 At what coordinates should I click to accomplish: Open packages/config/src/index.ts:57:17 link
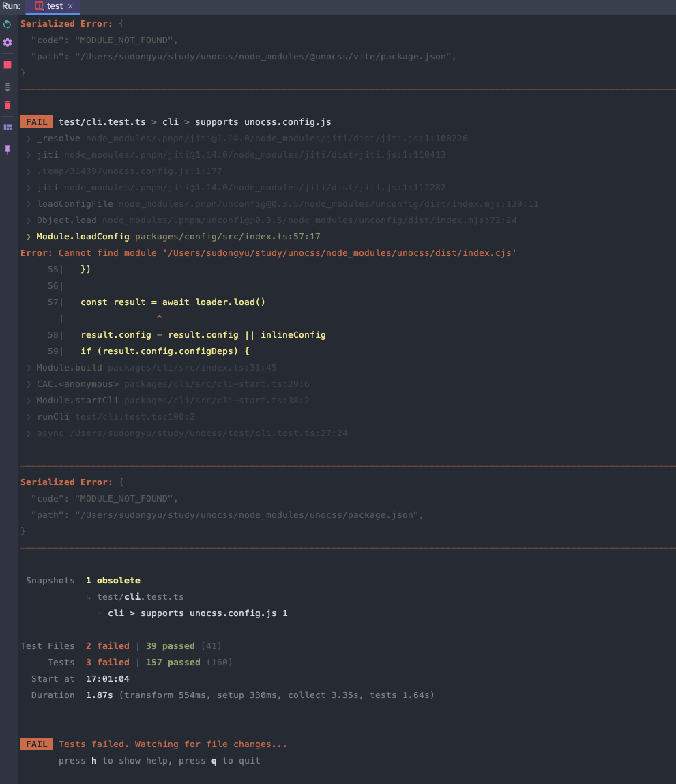pos(228,237)
